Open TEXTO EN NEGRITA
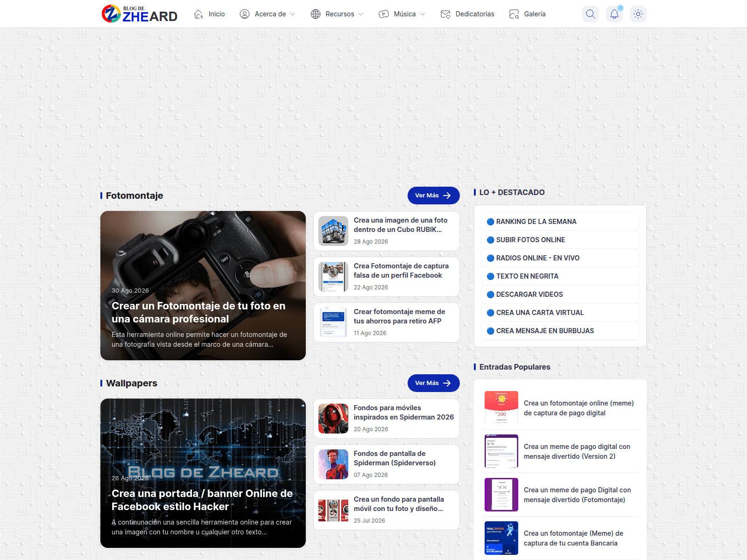The height and width of the screenshot is (560, 747). tap(560, 276)
